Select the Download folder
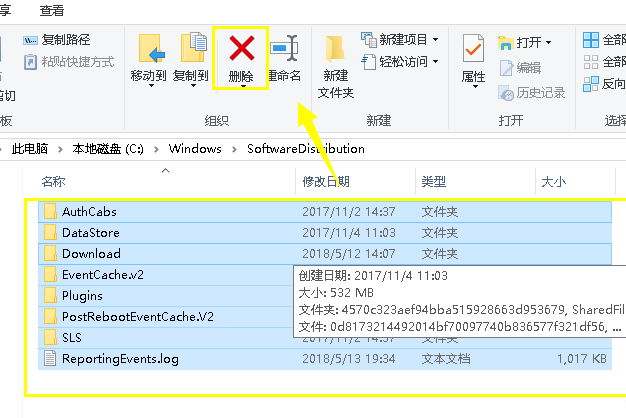 pos(91,254)
